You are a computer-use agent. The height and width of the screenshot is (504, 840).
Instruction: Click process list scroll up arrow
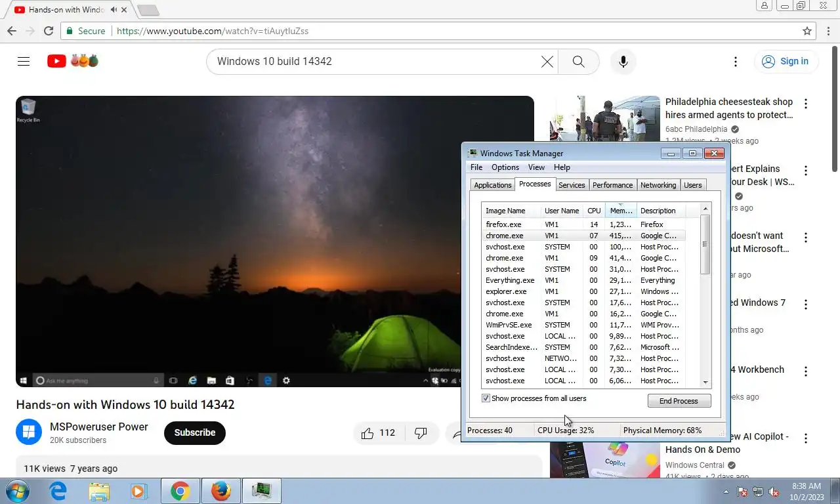coord(705,209)
